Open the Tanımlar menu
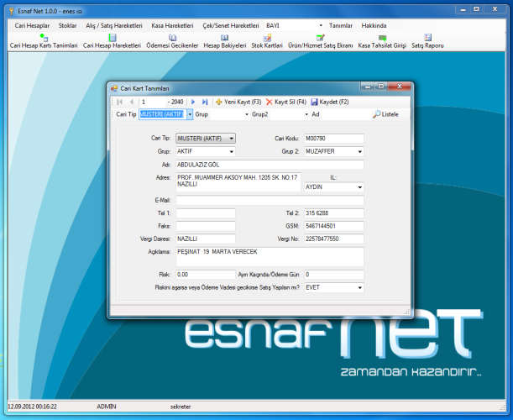 341,25
